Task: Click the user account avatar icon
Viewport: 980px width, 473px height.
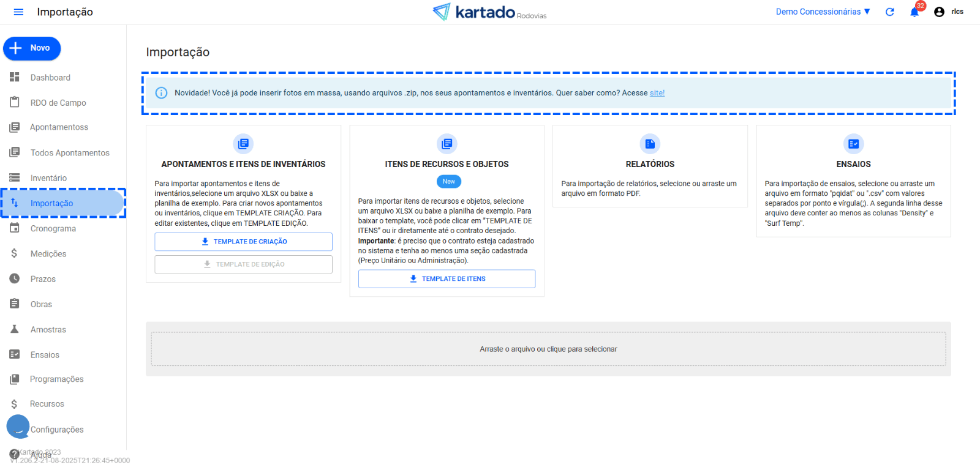Action: pos(939,12)
